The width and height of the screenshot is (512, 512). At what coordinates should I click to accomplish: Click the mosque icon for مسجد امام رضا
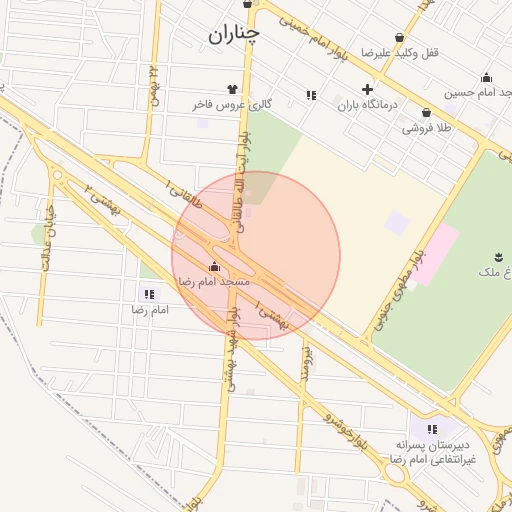tap(214, 267)
